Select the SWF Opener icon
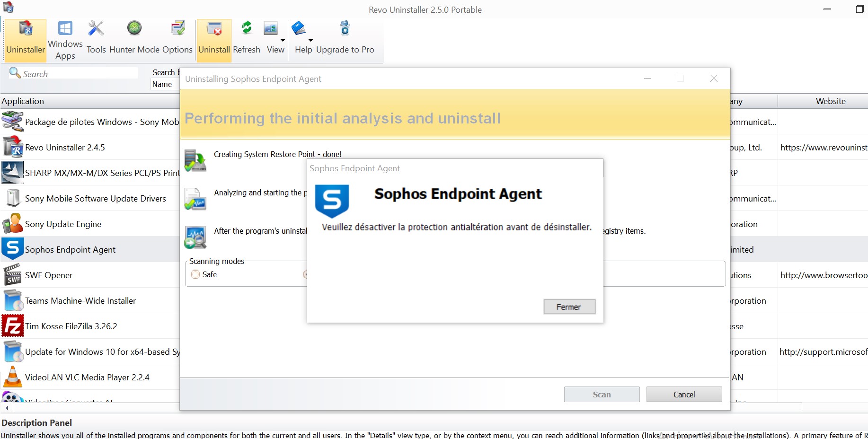 coord(13,275)
